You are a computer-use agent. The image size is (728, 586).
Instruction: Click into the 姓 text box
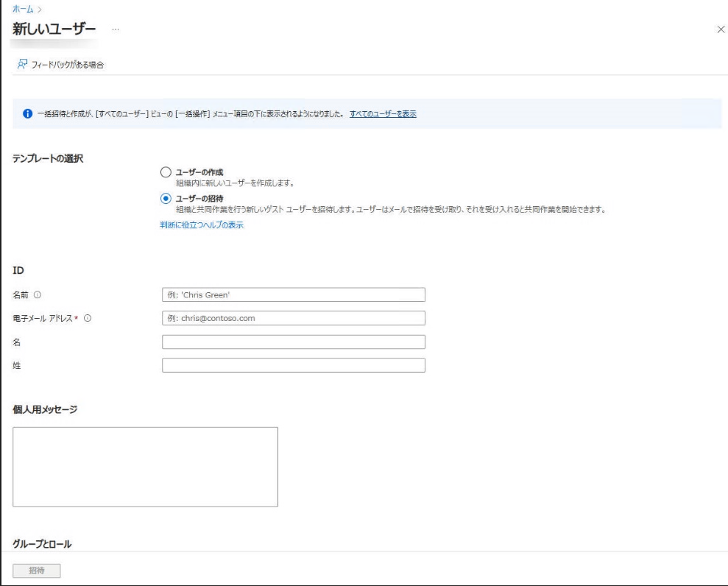coord(293,365)
